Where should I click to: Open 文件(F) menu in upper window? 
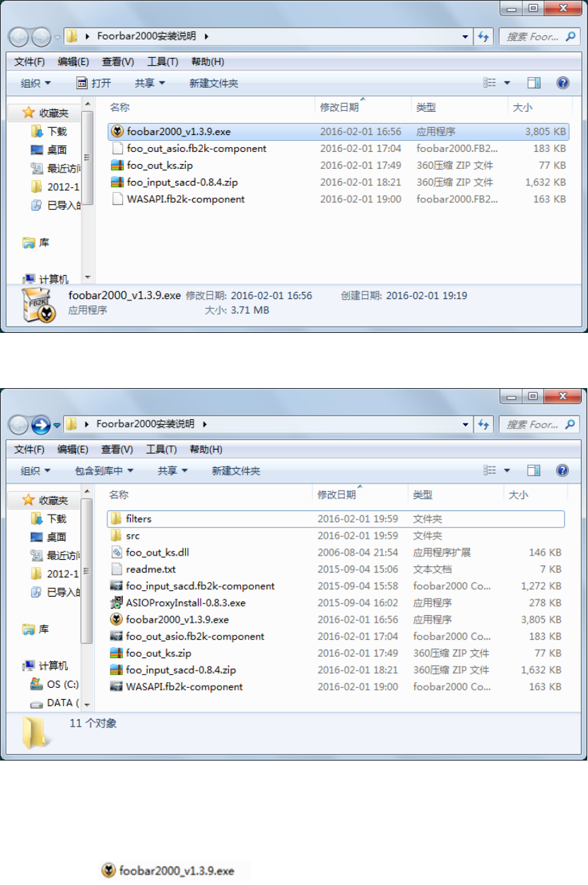[30, 61]
